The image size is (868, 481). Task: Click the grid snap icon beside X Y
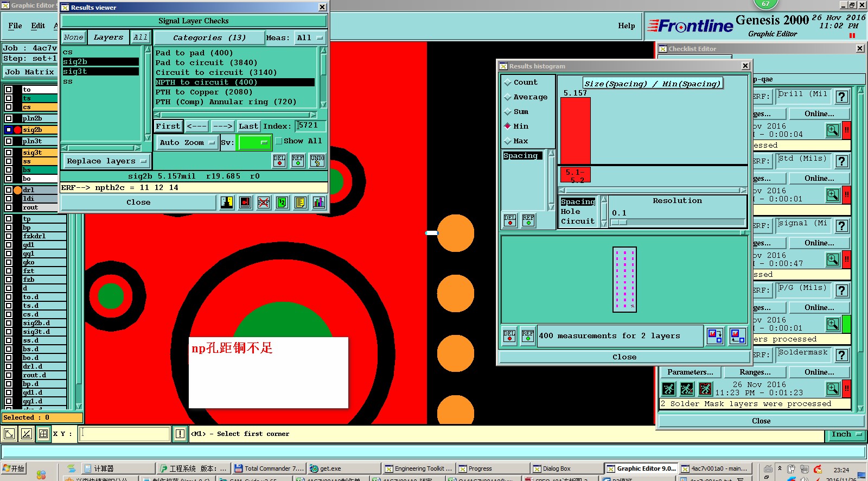[43, 434]
